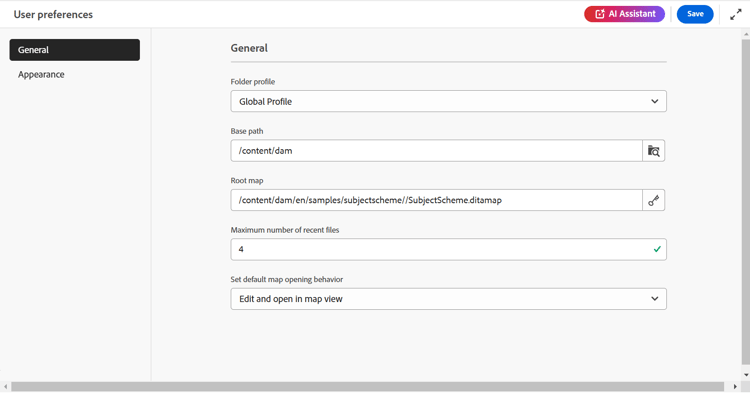Screen dimensions: 750x395
Task: Click the expand to fullscreen arrows icon
Action: click(x=736, y=15)
